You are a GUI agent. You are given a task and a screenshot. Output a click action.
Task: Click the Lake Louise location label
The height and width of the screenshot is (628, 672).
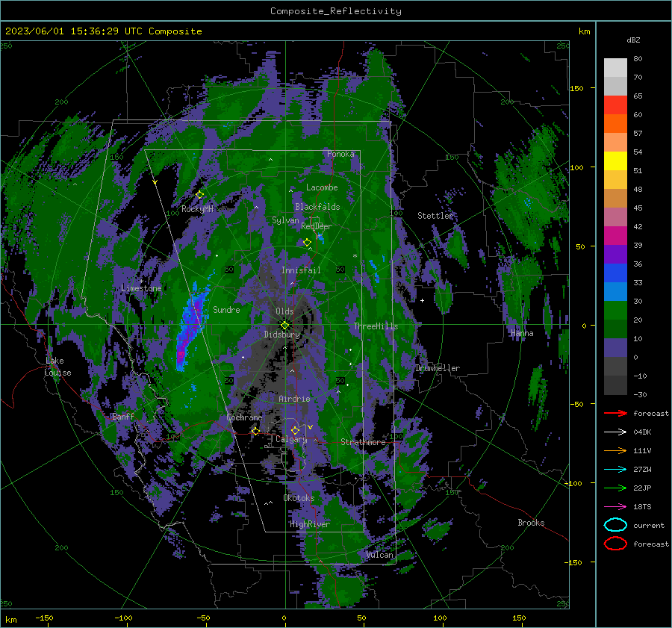57,367
